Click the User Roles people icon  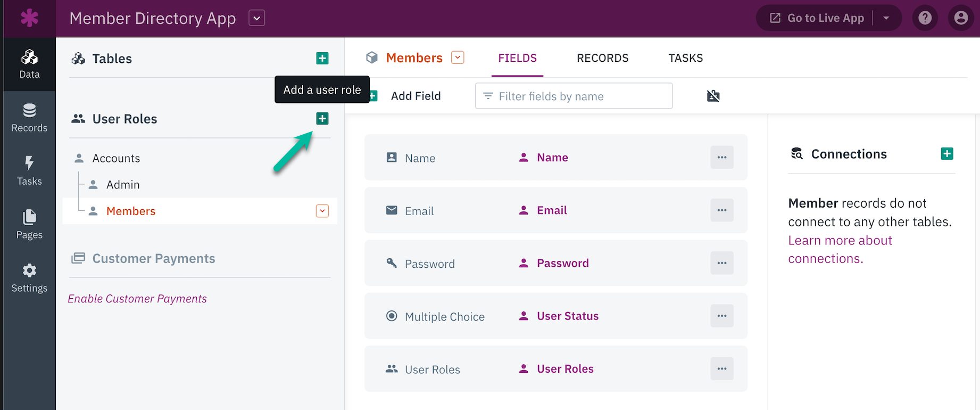click(78, 119)
